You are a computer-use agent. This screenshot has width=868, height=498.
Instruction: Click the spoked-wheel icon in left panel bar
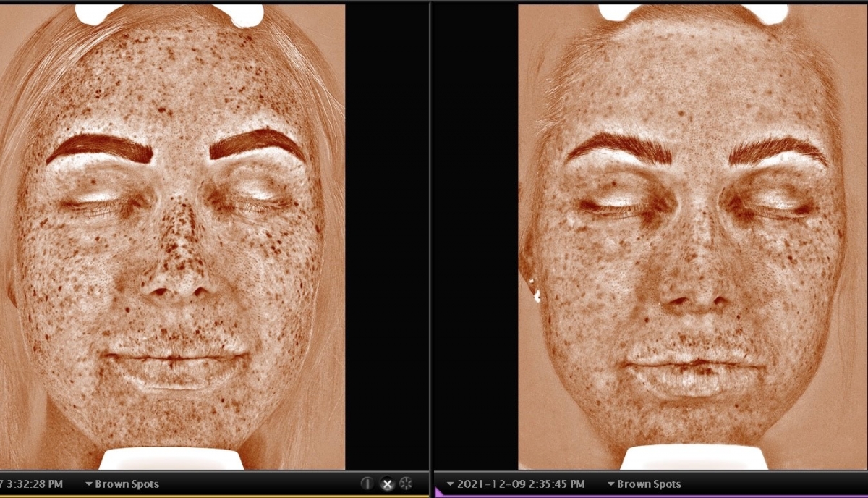pos(406,484)
